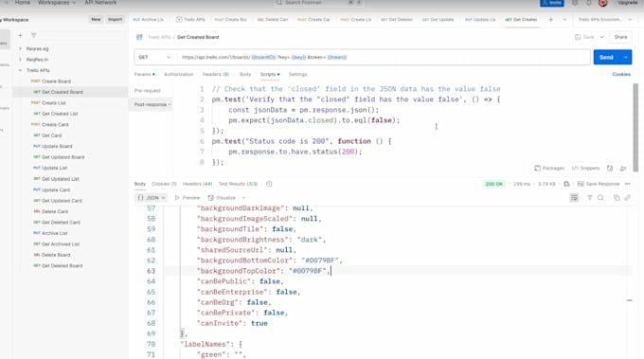644x359 pixels.
Task: Open the Search Postman bar
Action: coord(318,3)
